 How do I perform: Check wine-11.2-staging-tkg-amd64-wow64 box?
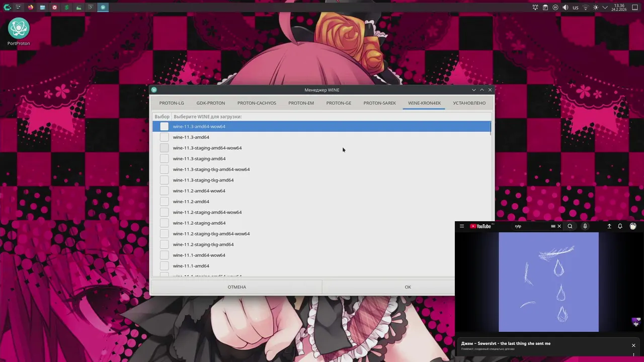point(164,234)
